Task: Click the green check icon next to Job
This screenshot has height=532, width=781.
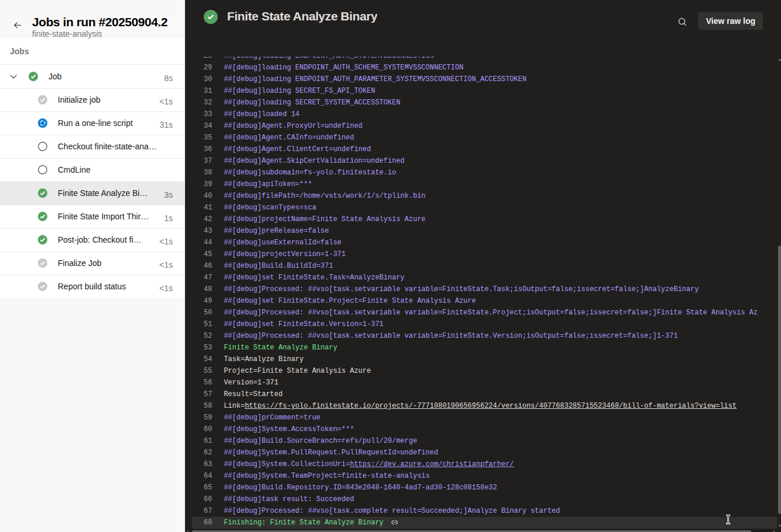Action: (33, 76)
